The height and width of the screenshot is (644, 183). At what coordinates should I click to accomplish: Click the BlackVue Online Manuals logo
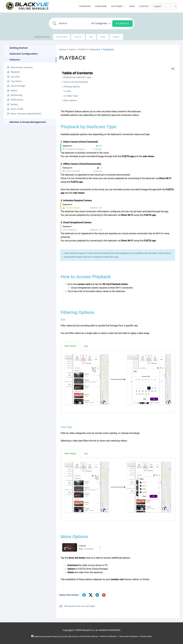click(27, 6)
